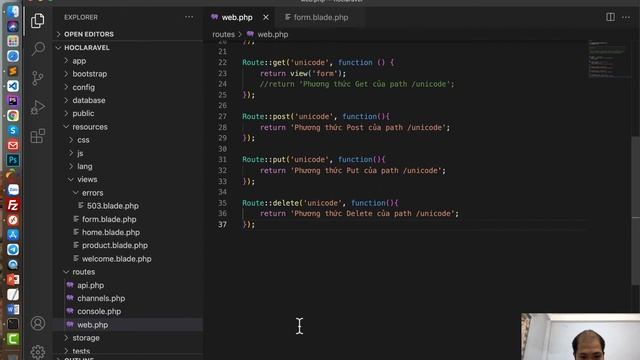640x360 pixels.
Task: Open the Accounts menu icon
Action: point(38,323)
